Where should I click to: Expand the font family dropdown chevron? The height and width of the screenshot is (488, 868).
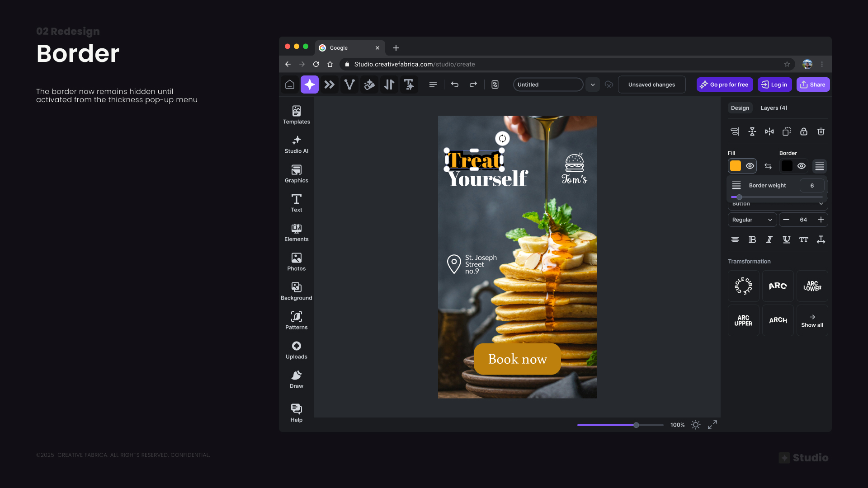[821, 204]
